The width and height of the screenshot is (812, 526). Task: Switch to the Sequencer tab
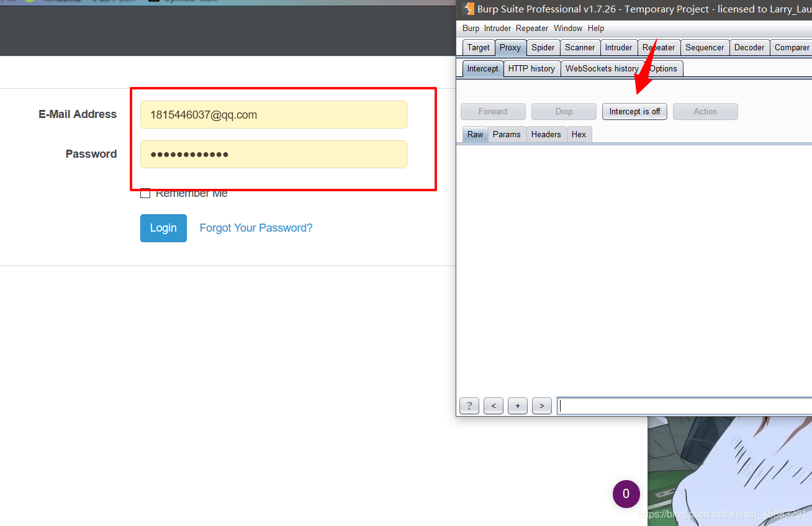705,47
